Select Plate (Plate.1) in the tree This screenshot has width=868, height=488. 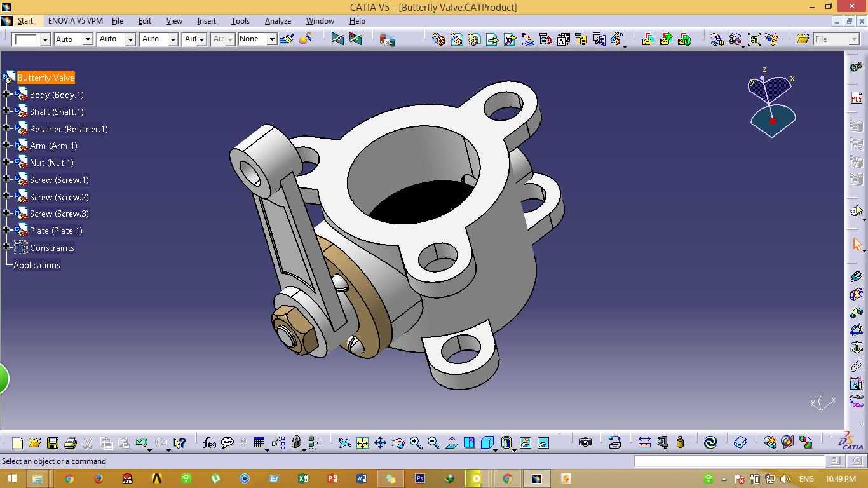[x=56, y=231]
